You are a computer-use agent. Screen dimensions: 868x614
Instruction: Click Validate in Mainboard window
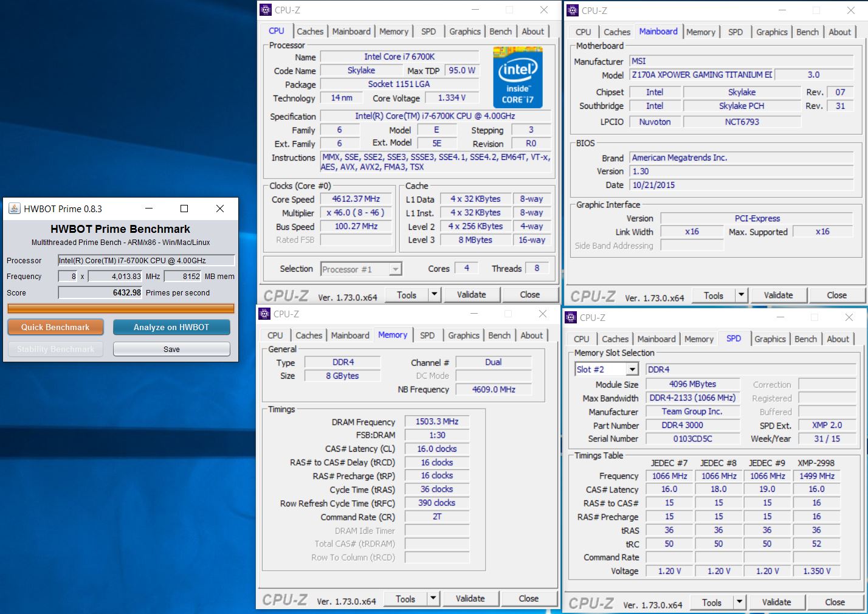[x=778, y=295]
